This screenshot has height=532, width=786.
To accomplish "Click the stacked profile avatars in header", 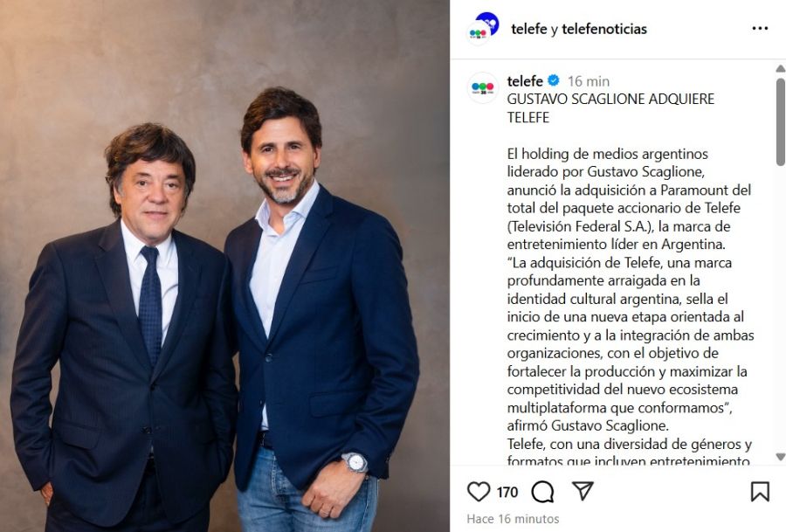I will pos(483,29).
